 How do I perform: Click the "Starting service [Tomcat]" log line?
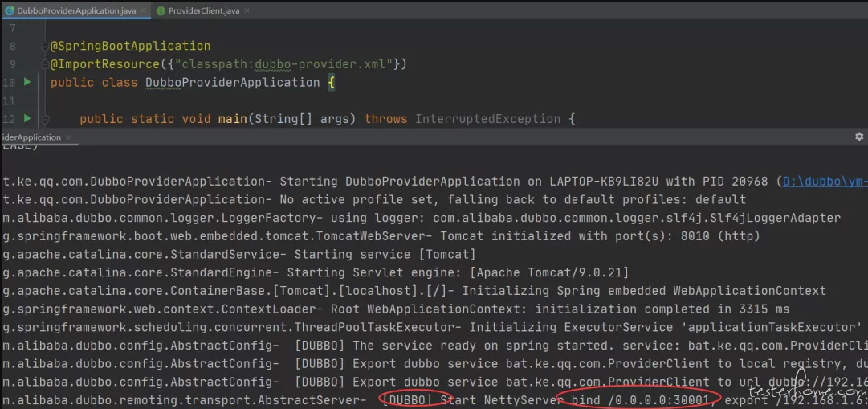tap(239, 255)
